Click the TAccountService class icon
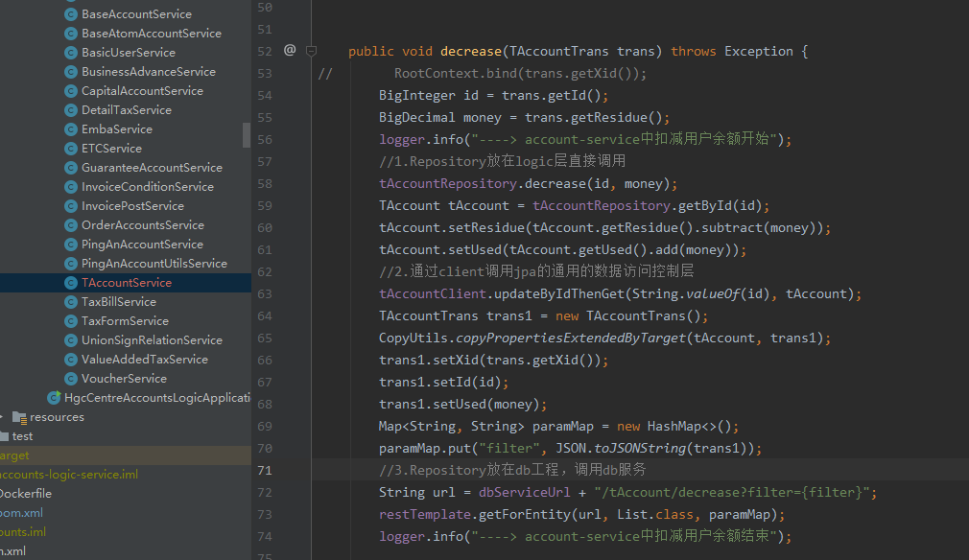 point(71,282)
